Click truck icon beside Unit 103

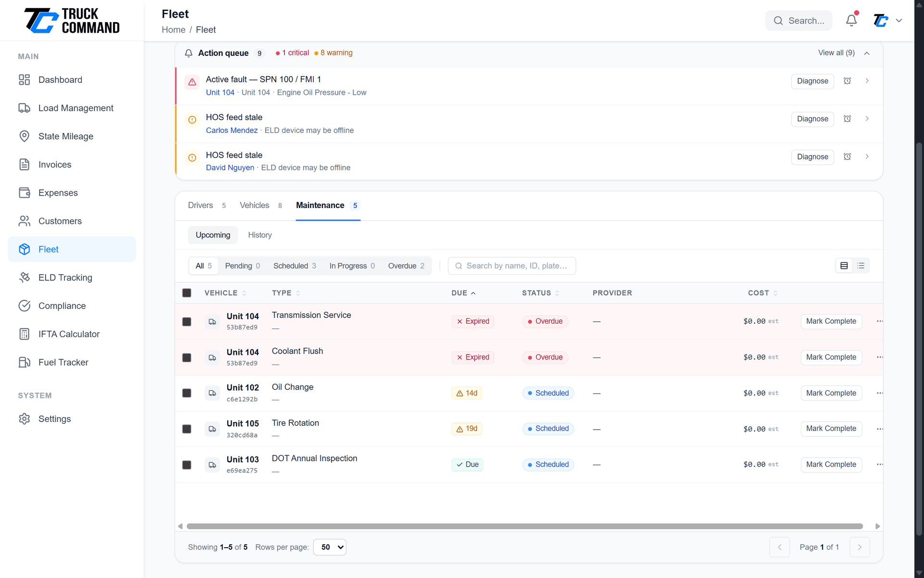pyautogui.click(x=212, y=465)
